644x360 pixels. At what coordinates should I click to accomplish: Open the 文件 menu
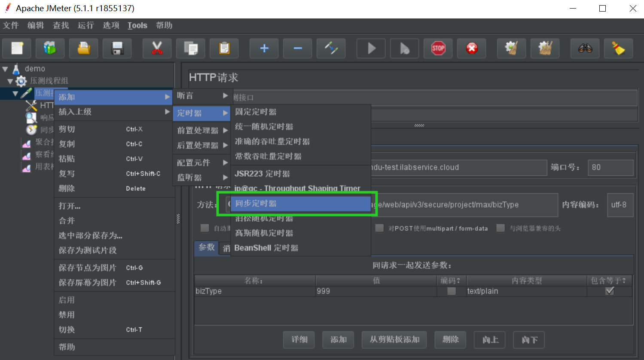click(x=11, y=25)
